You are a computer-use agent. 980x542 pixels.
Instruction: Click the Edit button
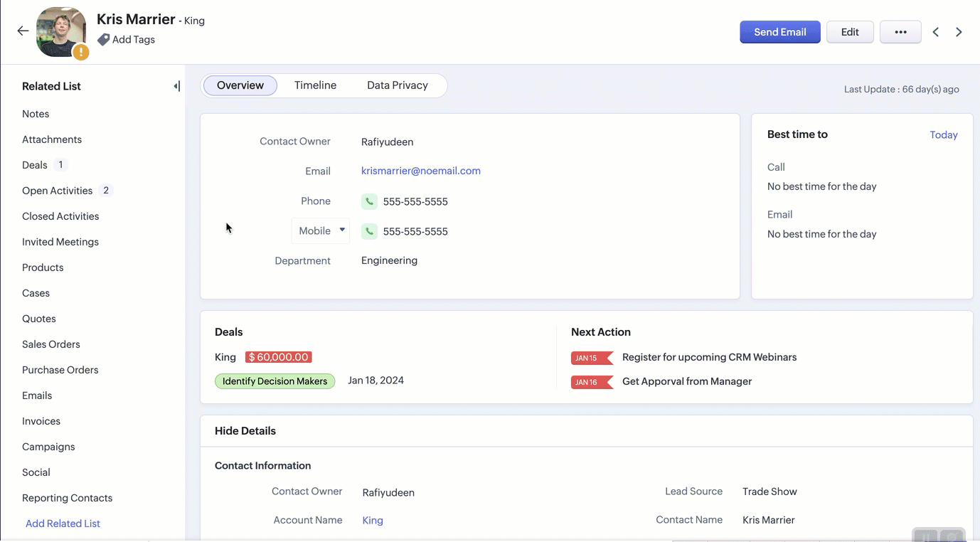point(849,32)
